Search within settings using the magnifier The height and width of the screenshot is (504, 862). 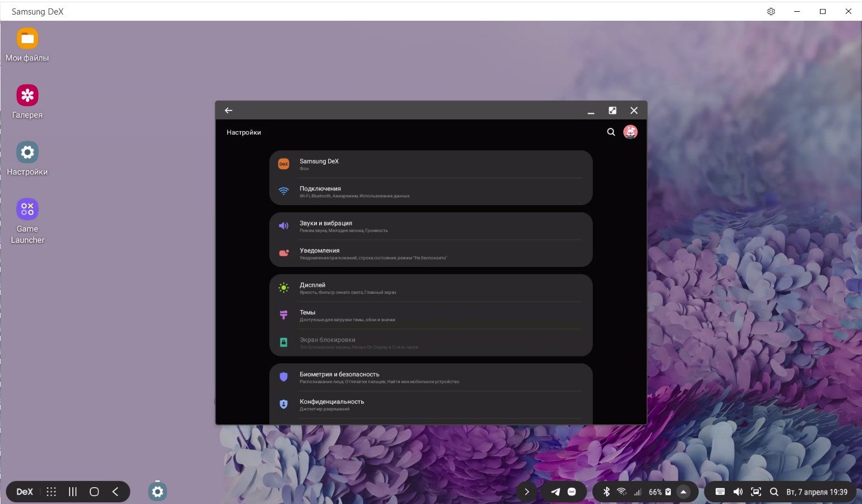pyautogui.click(x=611, y=132)
